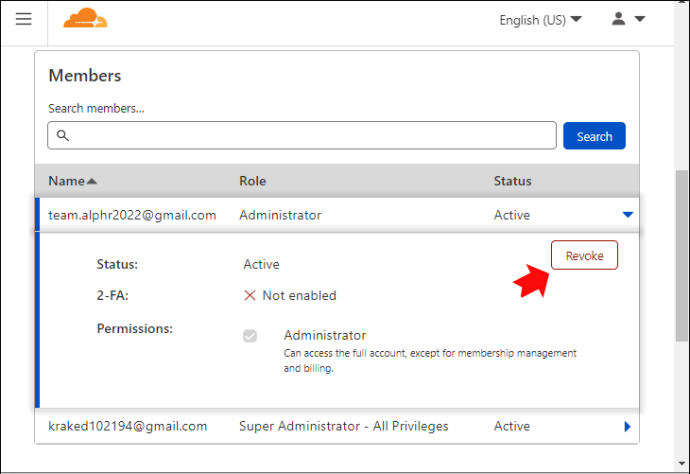Click the blue Search button
The height and width of the screenshot is (474, 690).
(x=594, y=136)
